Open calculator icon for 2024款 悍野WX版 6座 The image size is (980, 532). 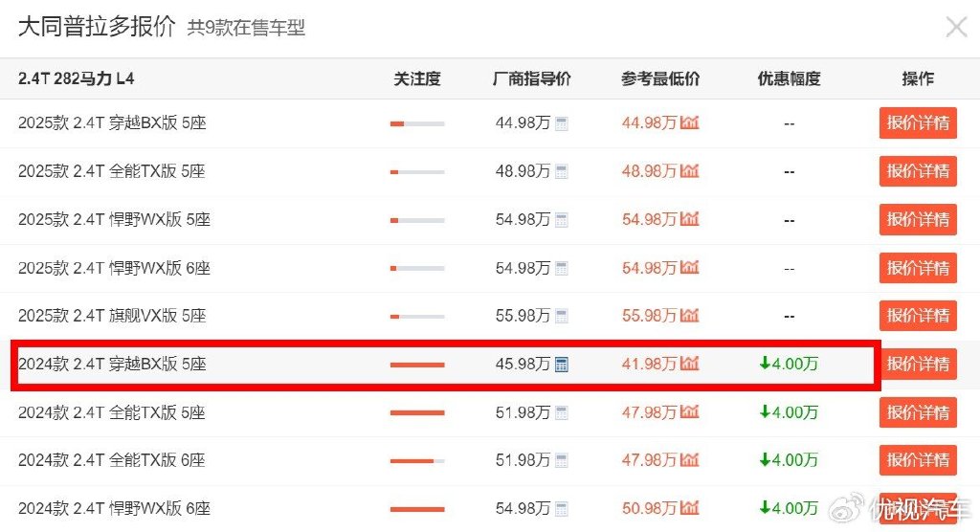tap(561, 509)
